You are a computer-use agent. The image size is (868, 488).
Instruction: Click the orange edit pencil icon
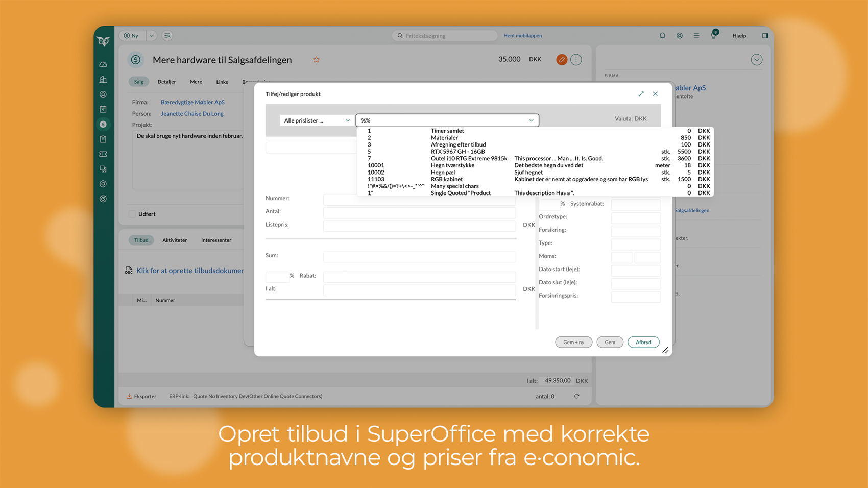tap(561, 60)
